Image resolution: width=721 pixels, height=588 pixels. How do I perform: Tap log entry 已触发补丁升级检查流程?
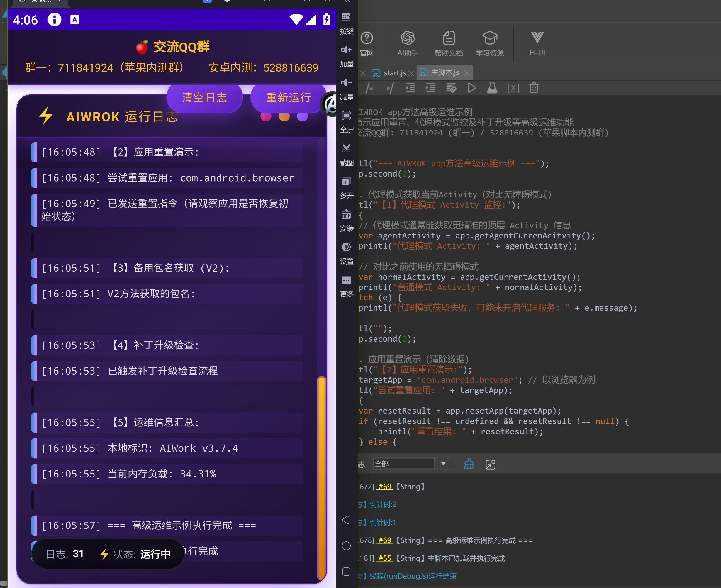(167, 371)
